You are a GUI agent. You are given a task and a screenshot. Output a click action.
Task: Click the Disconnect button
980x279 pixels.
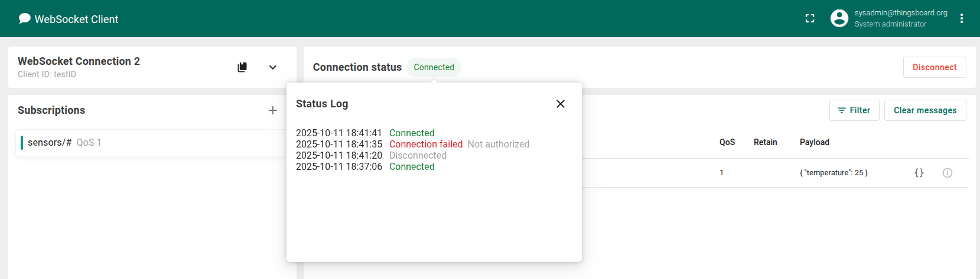coord(934,67)
